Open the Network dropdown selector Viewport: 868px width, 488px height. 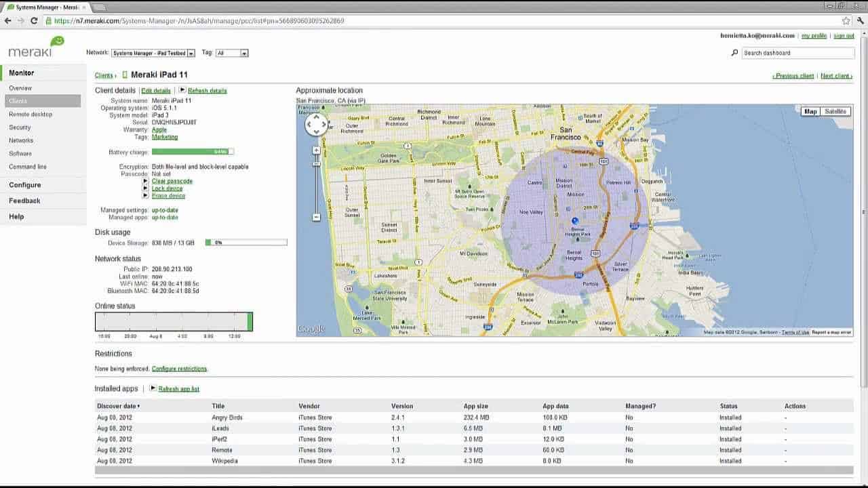click(153, 53)
